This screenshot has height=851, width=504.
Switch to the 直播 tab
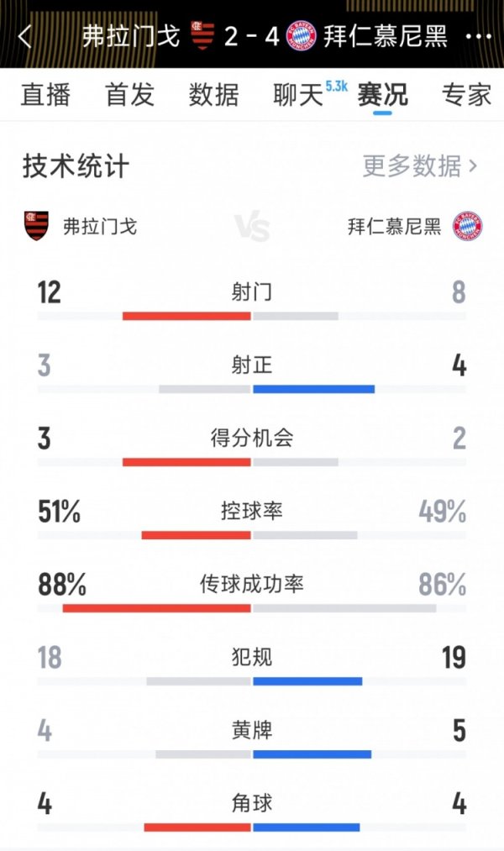[x=45, y=95]
